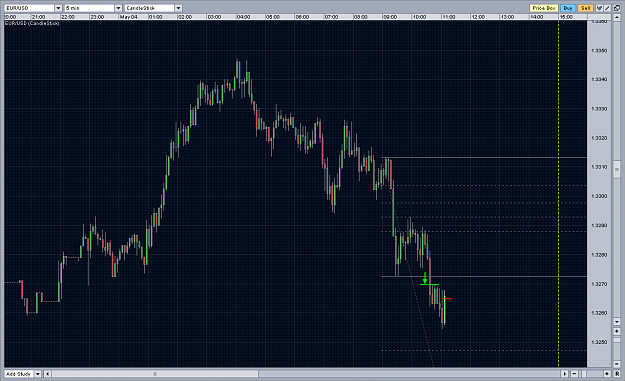Screen dimensions: 625x381
Task: Click the May 04 date label
Action: (128, 17)
